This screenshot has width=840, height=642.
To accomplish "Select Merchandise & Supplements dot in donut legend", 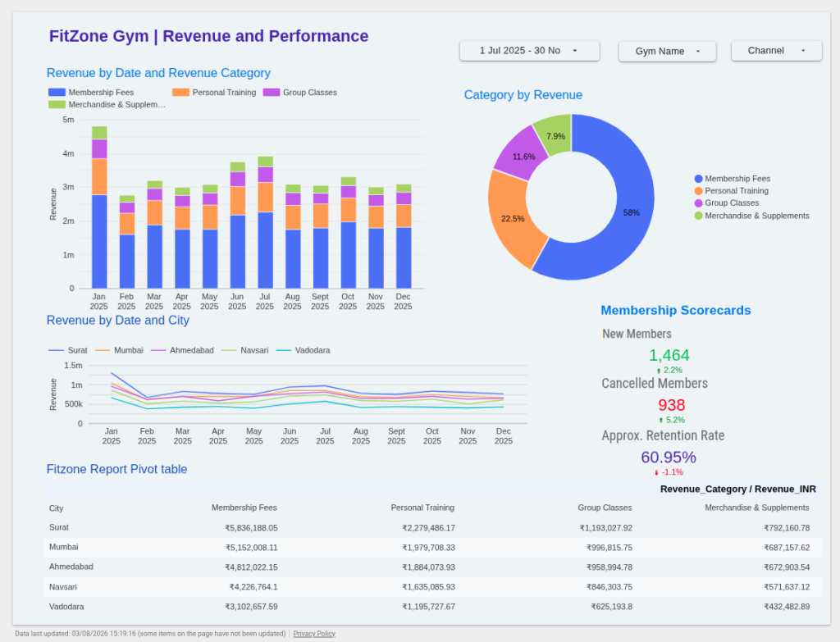I will tap(698, 216).
